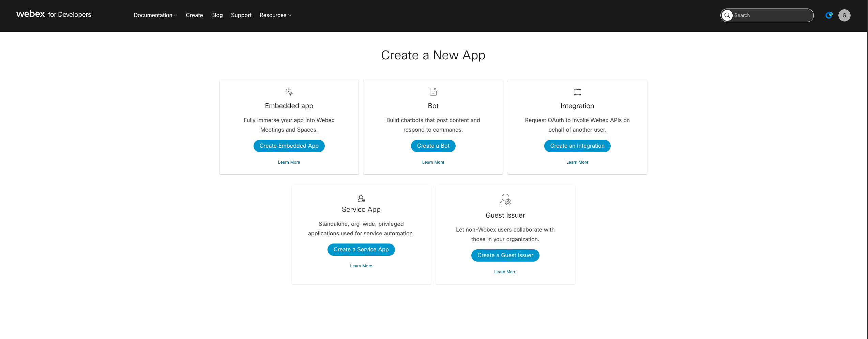
Task: Expand the Documentation dropdown menu
Action: (155, 15)
